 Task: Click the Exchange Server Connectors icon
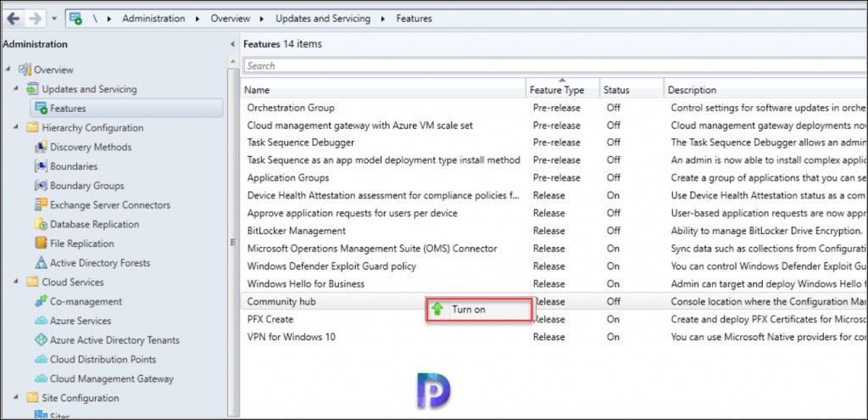pos(41,204)
